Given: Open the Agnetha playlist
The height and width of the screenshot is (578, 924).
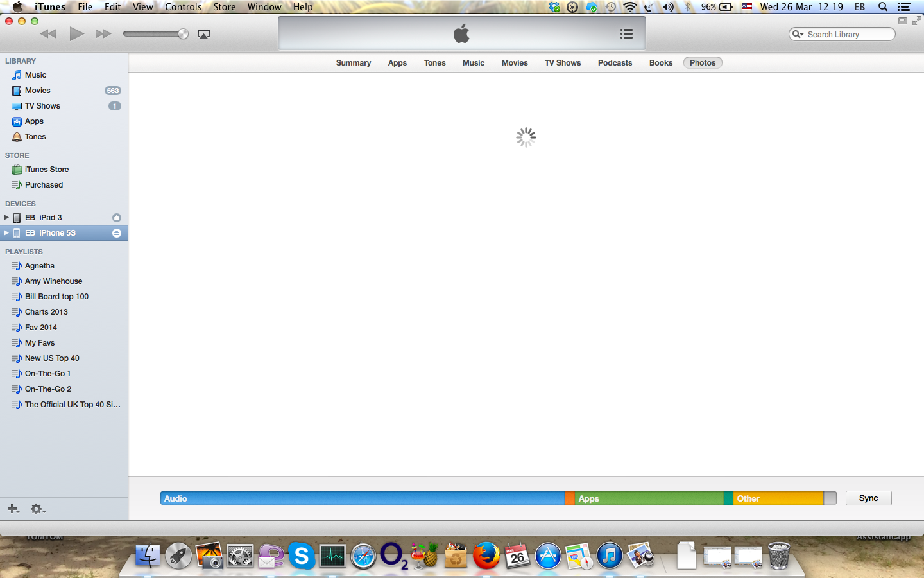Looking at the screenshot, I should [64, 266].
